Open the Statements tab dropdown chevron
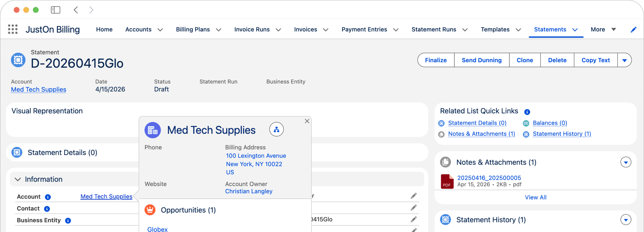Screen dimensions: 644x232 [x=575, y=30]
